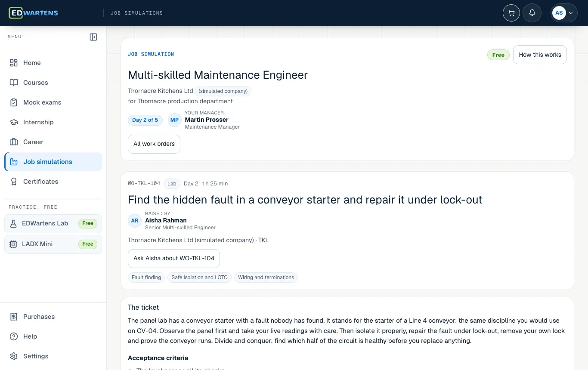Open the Career menu entry
588x370 pixels.
pos(53,142)
